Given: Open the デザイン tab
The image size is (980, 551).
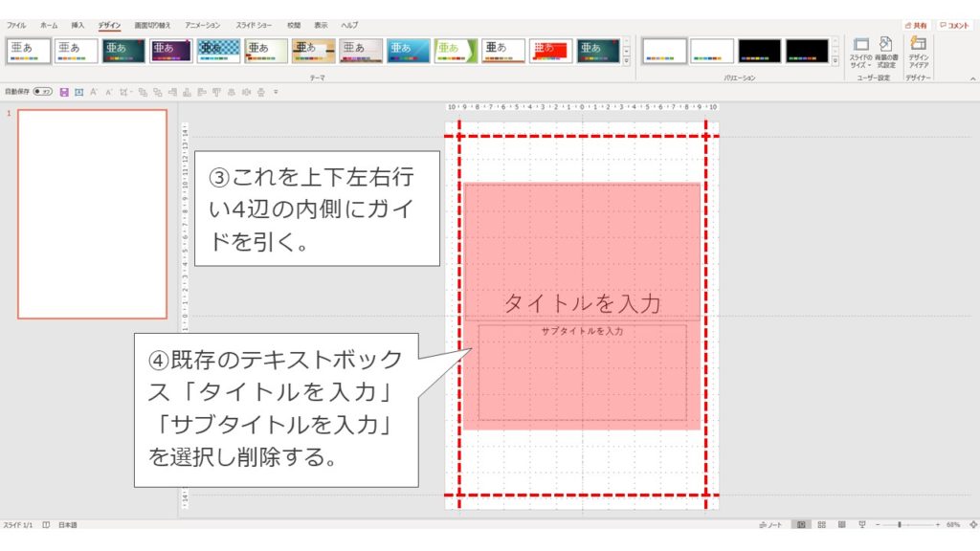Looking at the screenshot, I should click(109, 26).
